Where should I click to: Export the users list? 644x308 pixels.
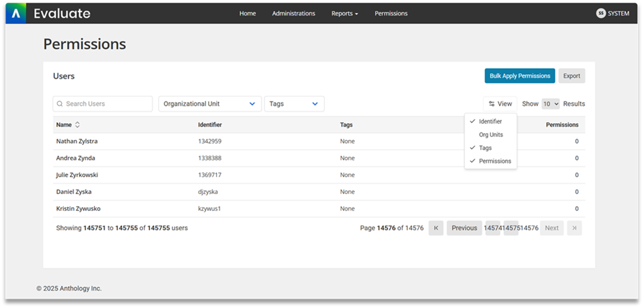click(x=571, y=76)
